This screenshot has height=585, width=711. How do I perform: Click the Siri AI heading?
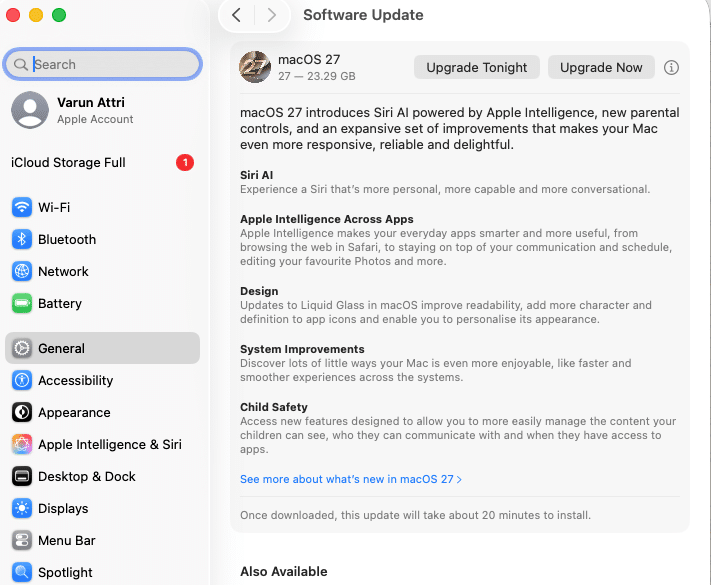257,175
